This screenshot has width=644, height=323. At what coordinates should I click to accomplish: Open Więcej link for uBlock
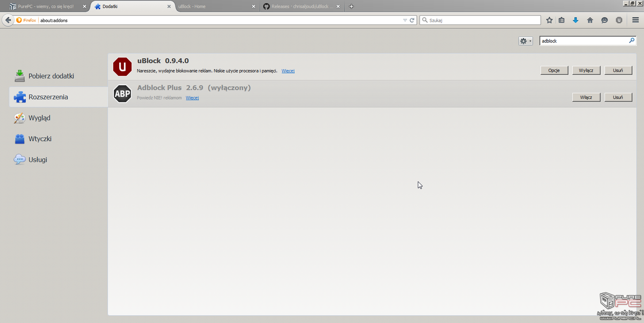coord(288,71)
